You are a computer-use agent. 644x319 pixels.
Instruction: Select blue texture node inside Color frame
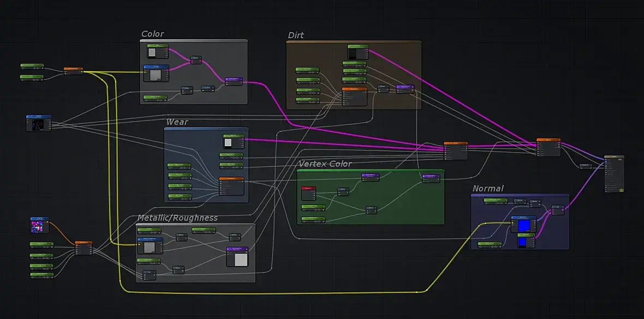point(156,73)
